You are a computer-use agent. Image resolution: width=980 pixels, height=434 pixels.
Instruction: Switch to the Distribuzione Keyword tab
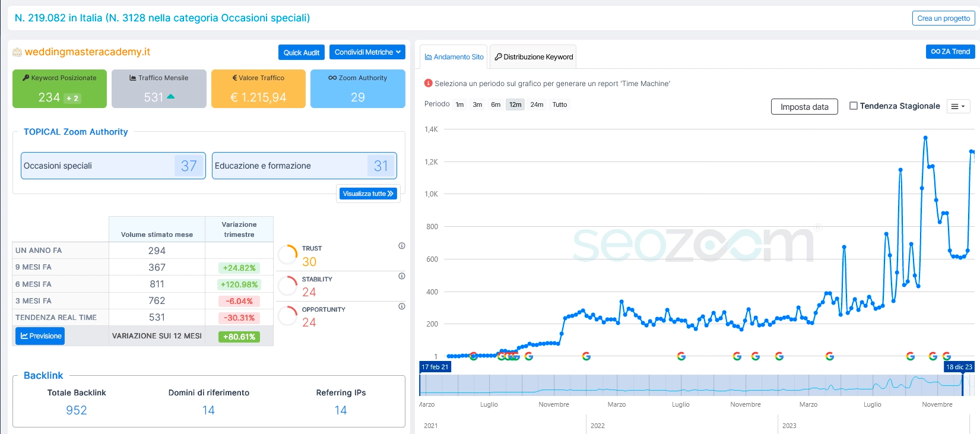533,57
